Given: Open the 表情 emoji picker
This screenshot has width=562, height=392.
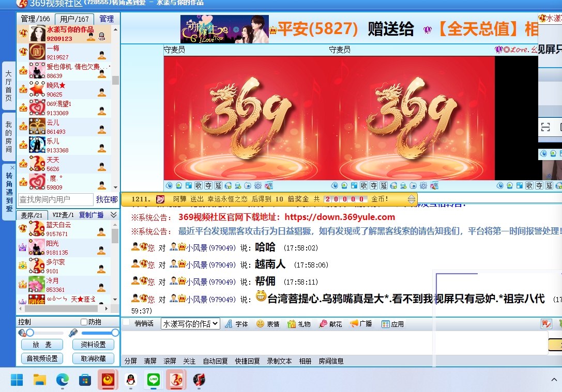Looking at the screenshot, I should 268,324.
